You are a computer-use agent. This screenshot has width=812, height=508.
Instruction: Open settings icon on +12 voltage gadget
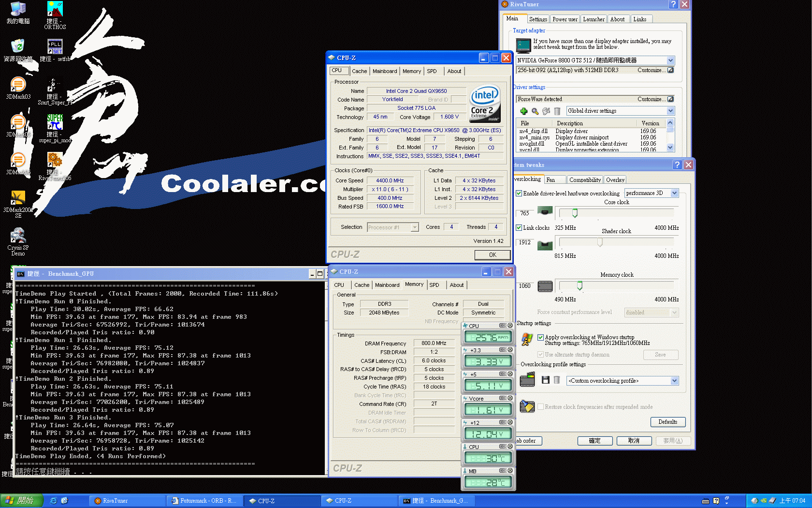[x=503, y=422]
